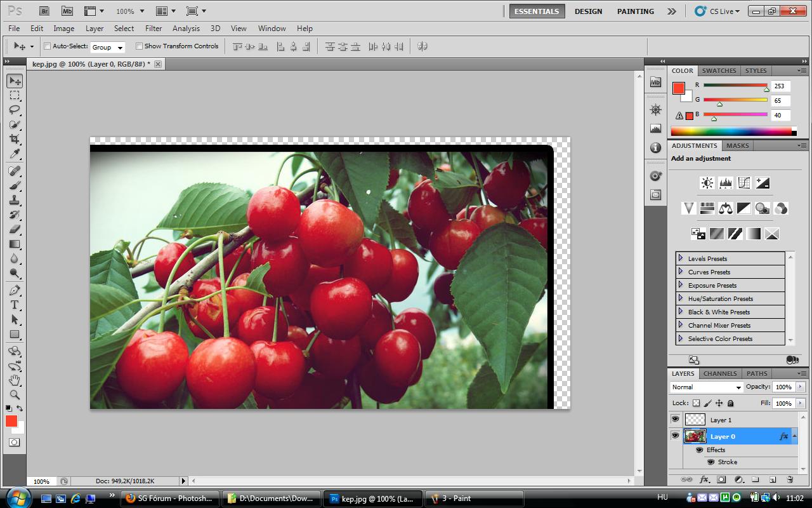Click the delete layer trash icon

(790, 479)
